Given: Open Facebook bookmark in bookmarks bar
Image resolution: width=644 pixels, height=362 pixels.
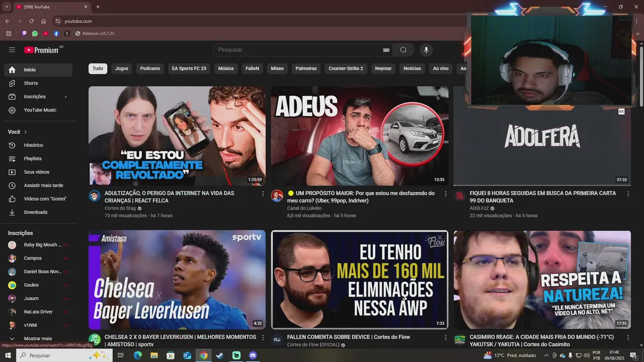Looking at the screenshot, I should (x=56, y=34).
